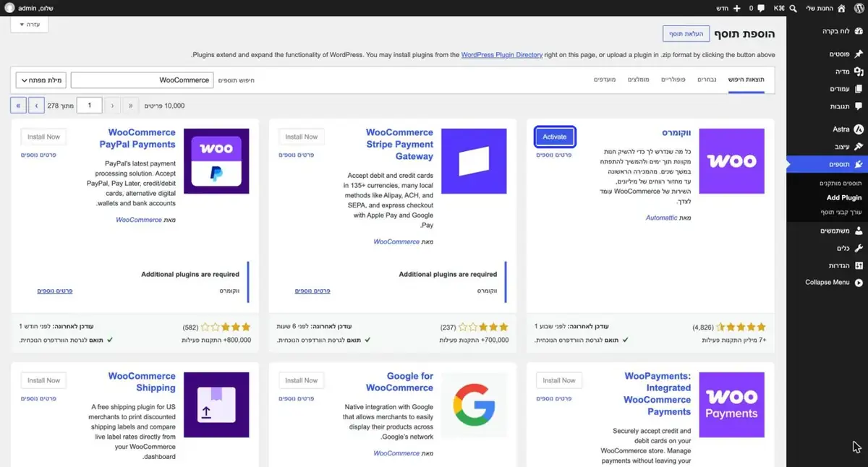Screen dimensions: 868x467
Task: Click the admin user avatar in the admin bar
Action: point(8,8)
